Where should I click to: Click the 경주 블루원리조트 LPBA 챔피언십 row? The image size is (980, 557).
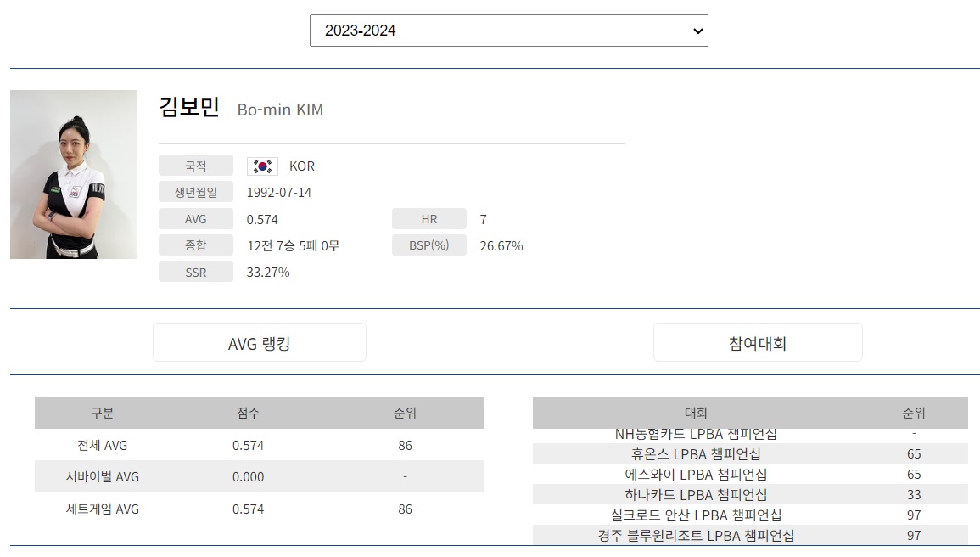tap(750, 535)
